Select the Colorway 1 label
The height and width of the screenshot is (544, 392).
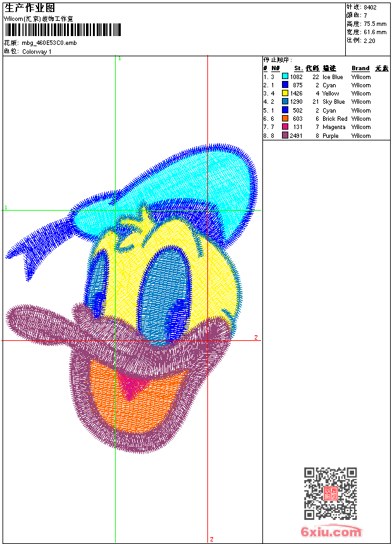tap(37, 51)
